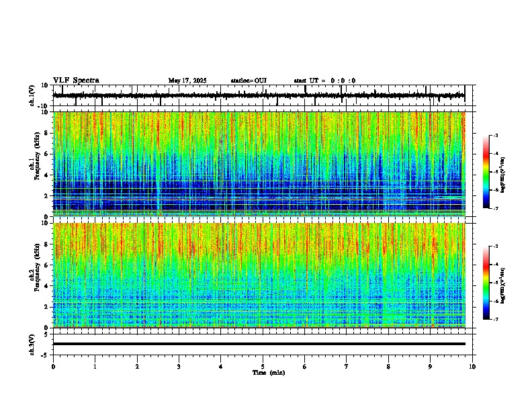Click the ch.1 'Frequency (kHz)' axis label

37,156
